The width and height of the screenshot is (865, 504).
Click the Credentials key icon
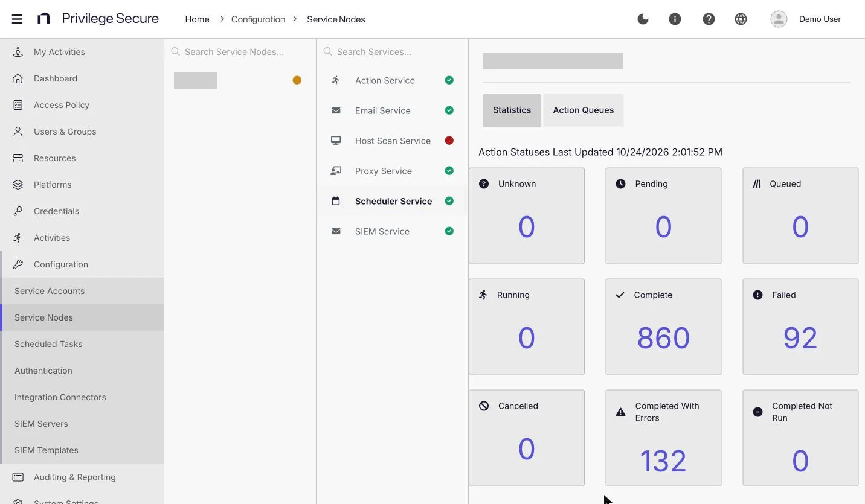[18, 211]
